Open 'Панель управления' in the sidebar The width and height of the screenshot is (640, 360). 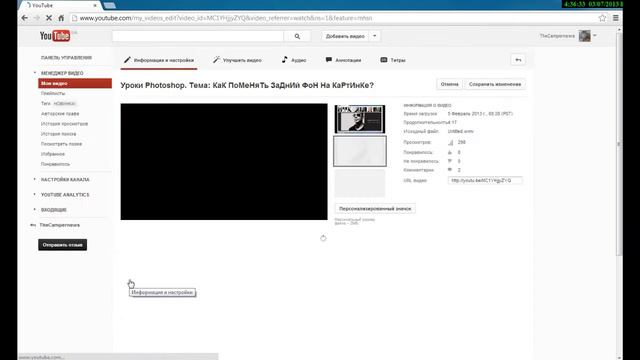66,58
